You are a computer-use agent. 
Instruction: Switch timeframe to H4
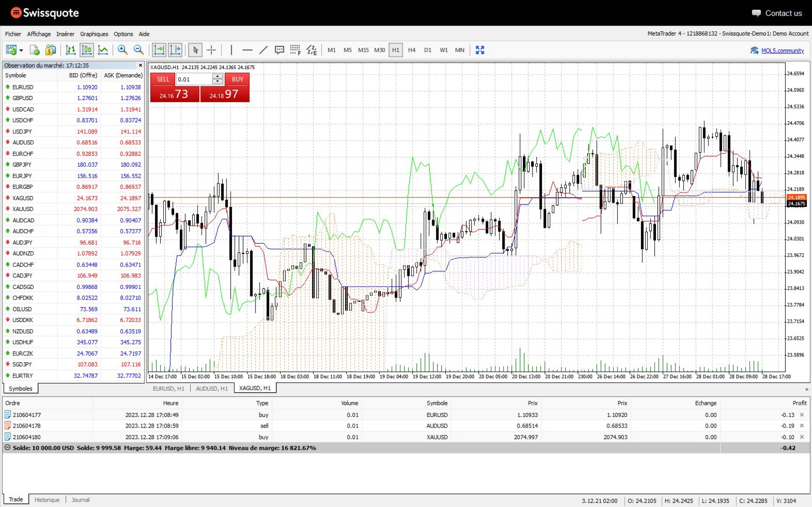412,50
